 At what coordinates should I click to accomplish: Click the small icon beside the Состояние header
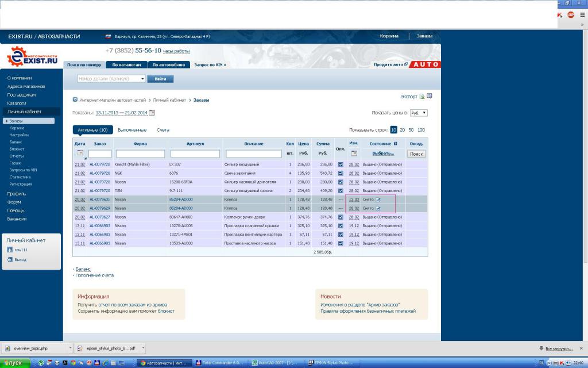click(395, 143)
